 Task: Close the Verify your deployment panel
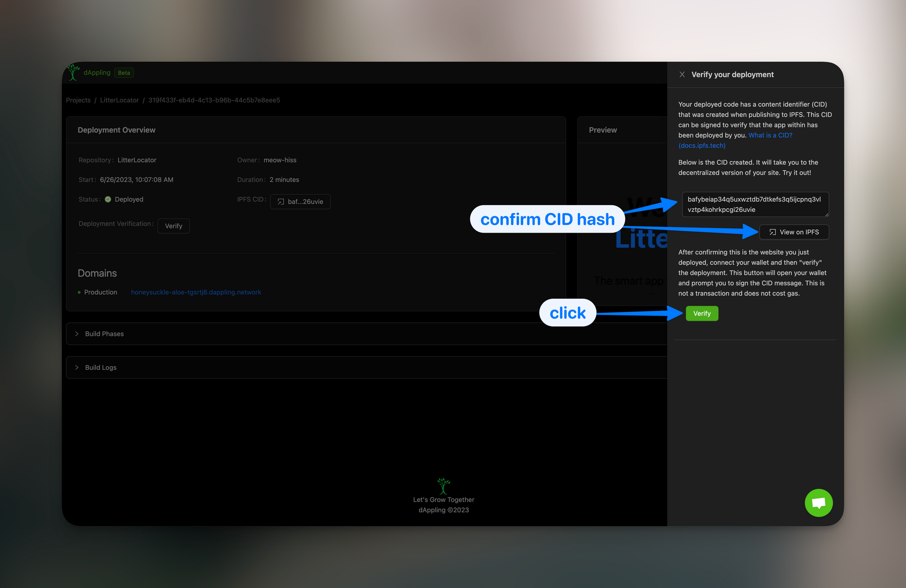pos(682,75)
